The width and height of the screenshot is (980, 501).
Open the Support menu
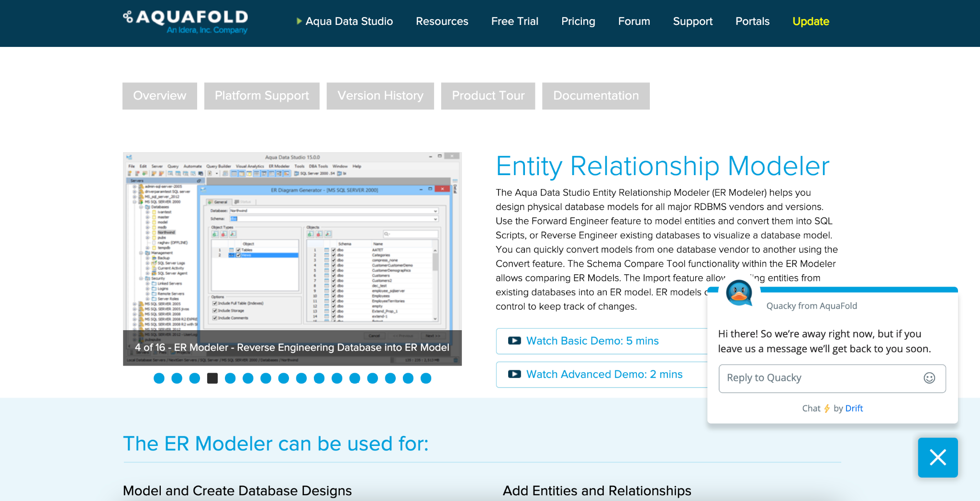pyautogui.click(x=692, y=22)
